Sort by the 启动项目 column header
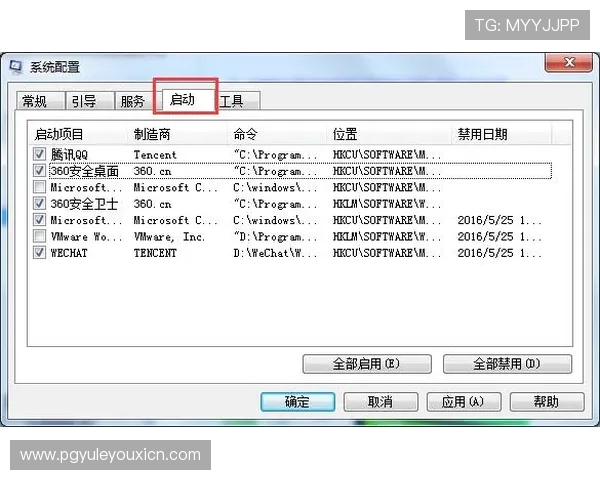This screenshot has height=480, width=600. pos(78,134)
